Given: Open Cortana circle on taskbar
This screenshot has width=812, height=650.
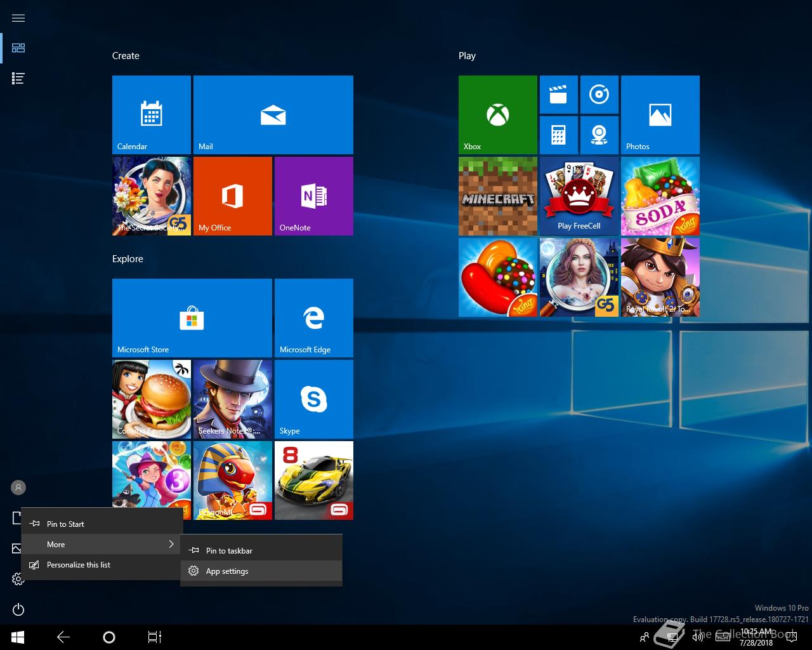Looking at the screenshot, I should [x=109, y=637].
